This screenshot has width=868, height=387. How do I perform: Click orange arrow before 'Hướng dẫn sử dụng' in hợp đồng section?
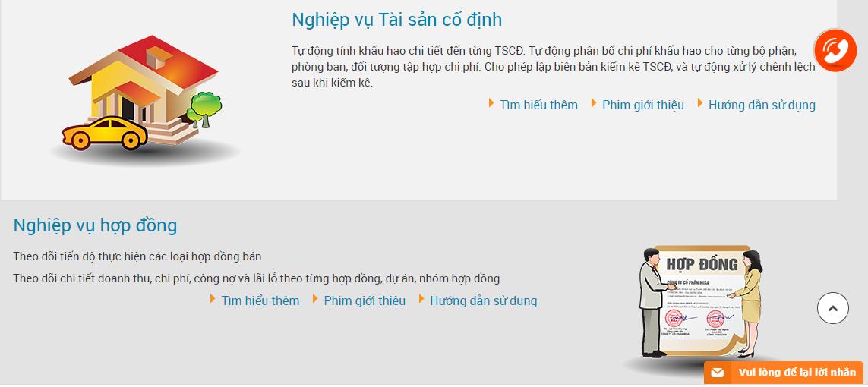tap(421, 298)
